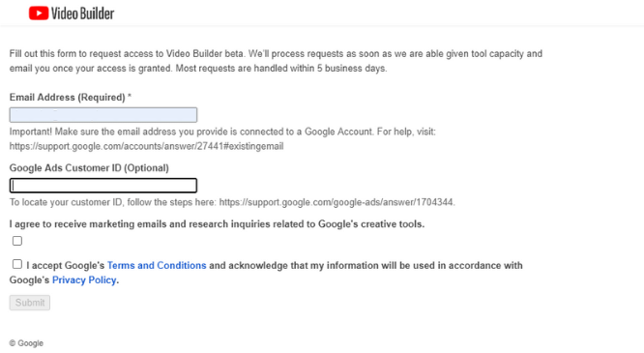The height and width of the screenshot is (353, 644).
Task: Click the existingemail support URL text
Action: [x=146, y=146]
